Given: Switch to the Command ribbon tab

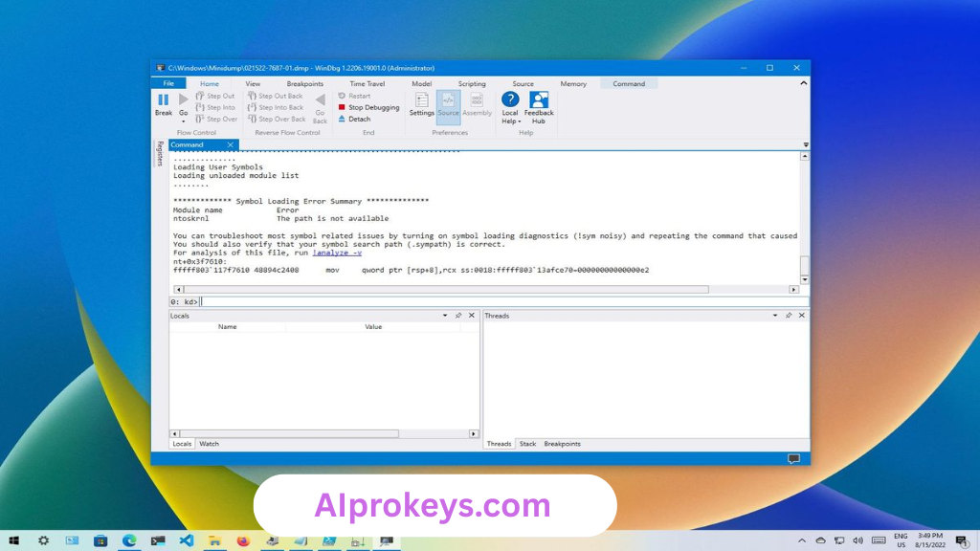Looking at the screenshot, I should [628, 84].
